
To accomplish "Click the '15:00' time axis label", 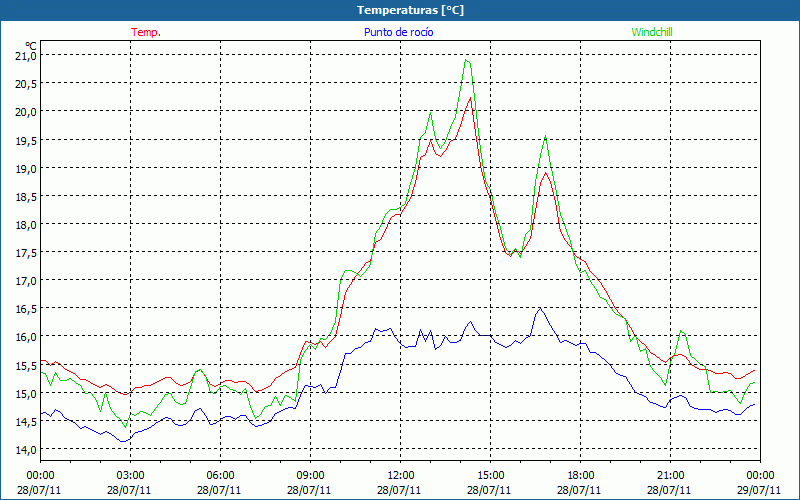I will coord(490,476).
